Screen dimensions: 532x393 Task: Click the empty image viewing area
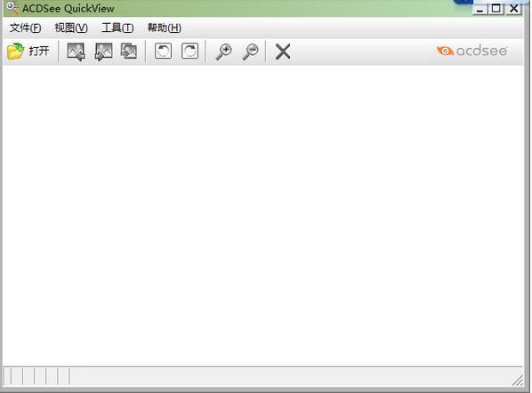(x=263, y=215)
